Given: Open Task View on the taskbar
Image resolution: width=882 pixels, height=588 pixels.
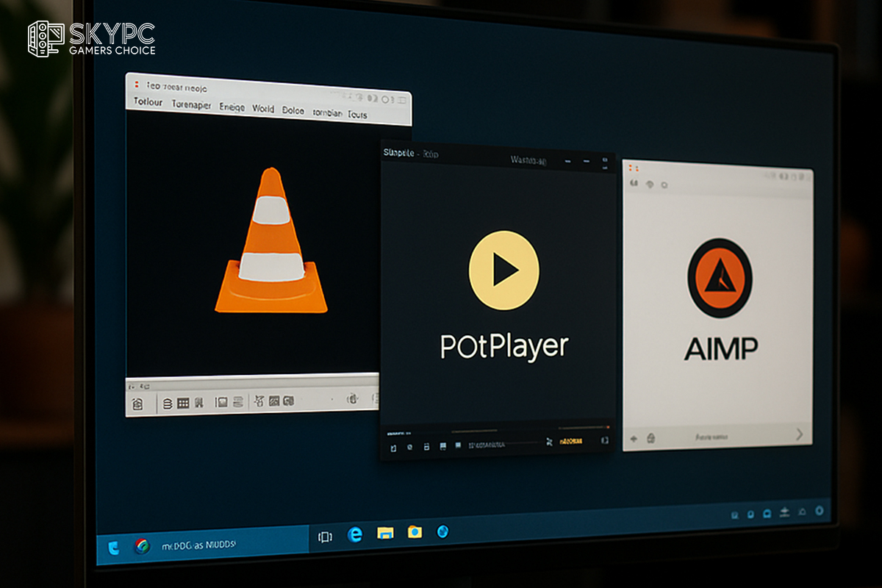Looking at the screenshot, I should [325, 537].
